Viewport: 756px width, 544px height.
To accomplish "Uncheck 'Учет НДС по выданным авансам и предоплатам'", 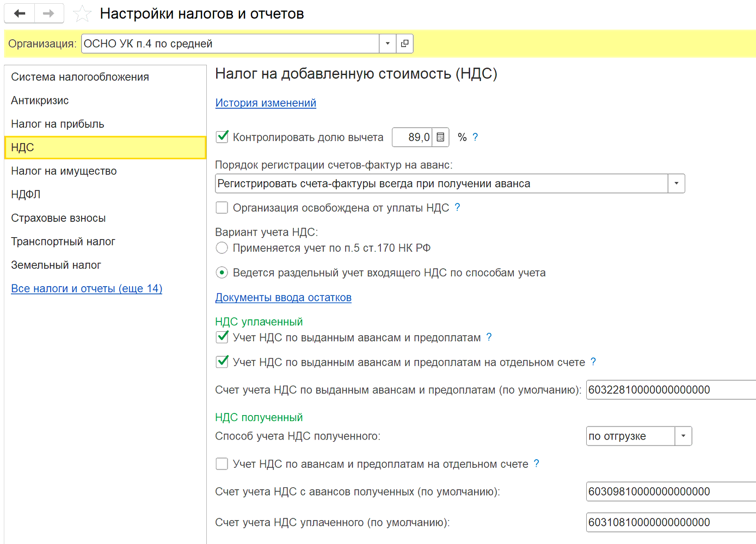I will (x=222, y=337).
